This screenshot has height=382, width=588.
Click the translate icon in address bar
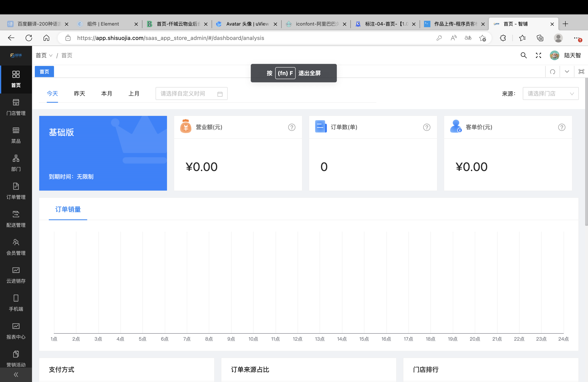468,38
